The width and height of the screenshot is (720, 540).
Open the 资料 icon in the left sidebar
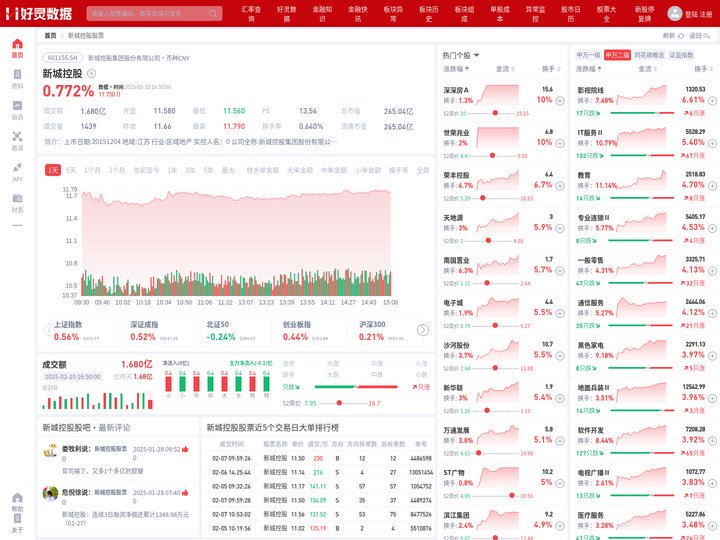pyautogui.click(x=17, y=74)
